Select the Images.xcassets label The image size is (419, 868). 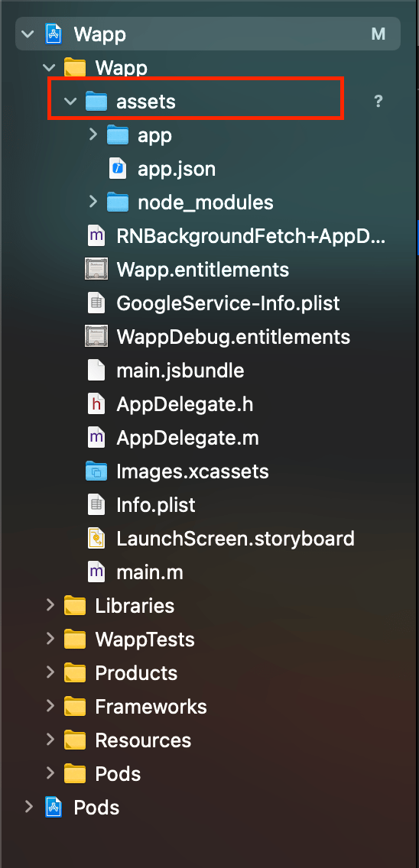point(193,471)
